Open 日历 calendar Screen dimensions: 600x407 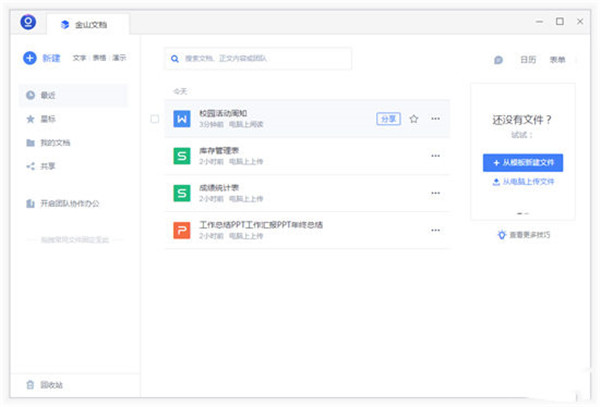528,60
